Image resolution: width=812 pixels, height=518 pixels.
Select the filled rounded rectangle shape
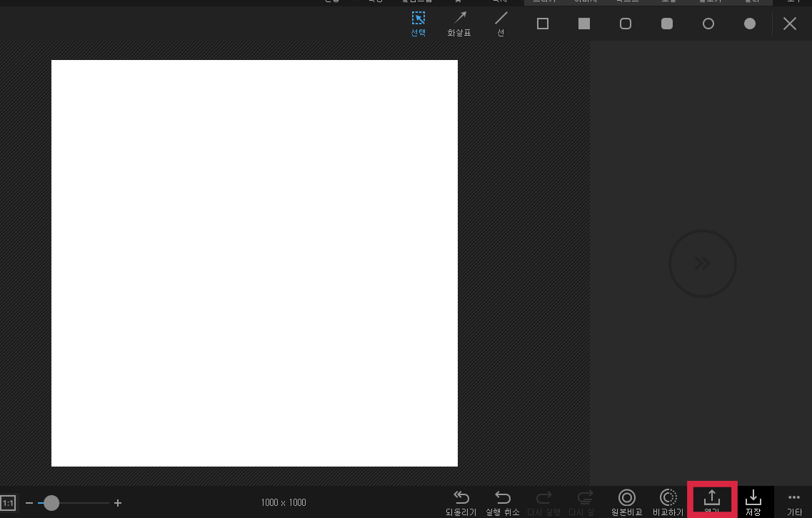pyautogui.click(x=667, y=24)
